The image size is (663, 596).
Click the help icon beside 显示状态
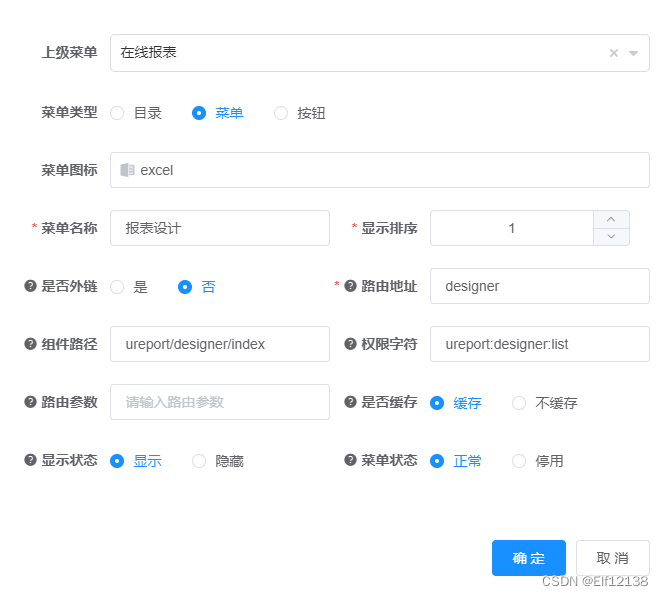coord(30,460)
